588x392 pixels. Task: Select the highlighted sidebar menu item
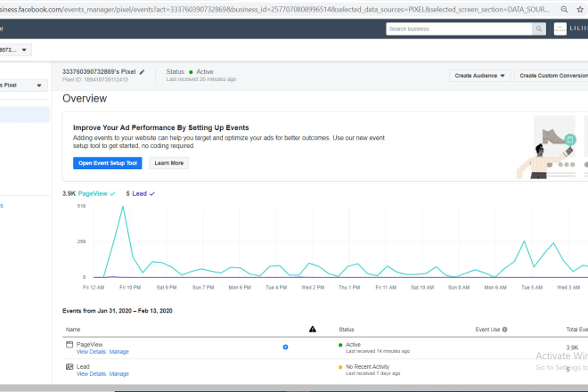(24, 114)
